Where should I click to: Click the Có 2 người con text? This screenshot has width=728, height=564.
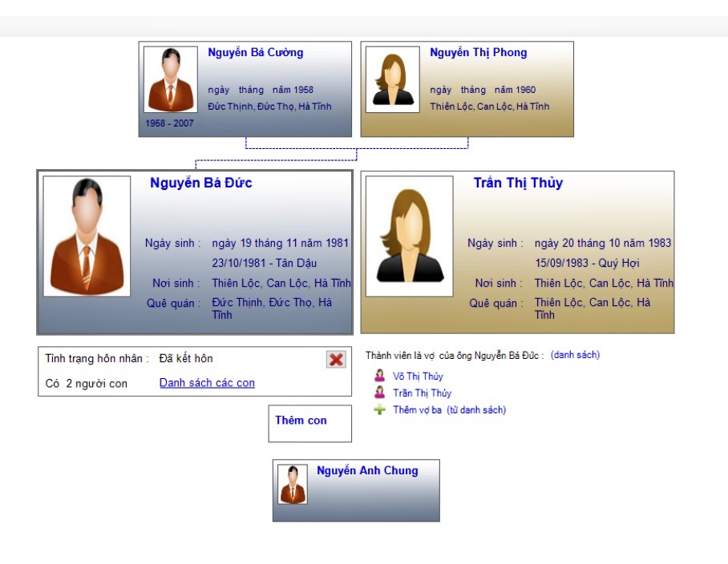(x=86, y=384)
